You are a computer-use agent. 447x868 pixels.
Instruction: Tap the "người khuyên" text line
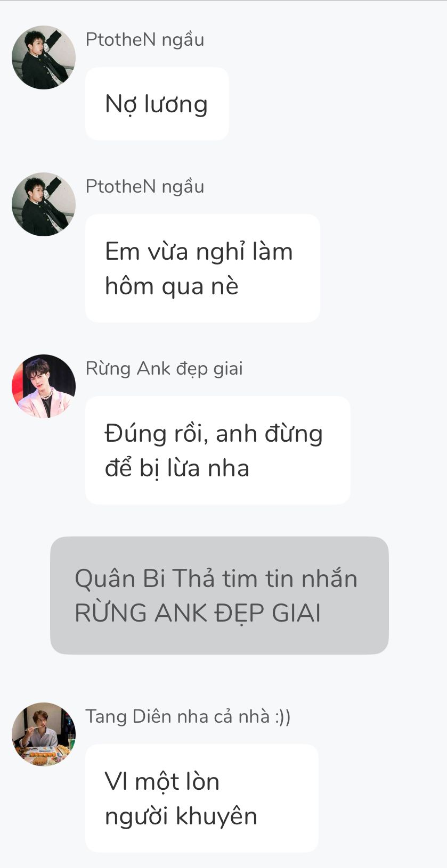(181, 816)
